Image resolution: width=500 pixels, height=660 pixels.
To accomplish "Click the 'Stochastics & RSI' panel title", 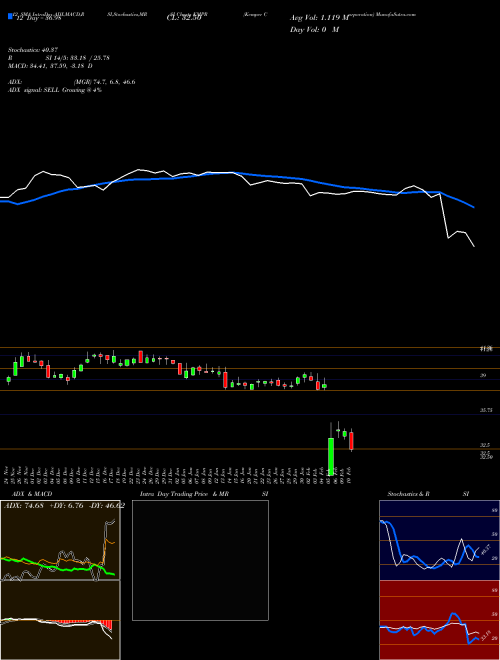I will 428,494.
